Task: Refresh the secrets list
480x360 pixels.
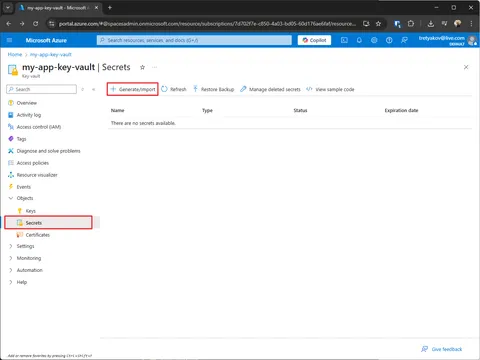Action: 174,89
